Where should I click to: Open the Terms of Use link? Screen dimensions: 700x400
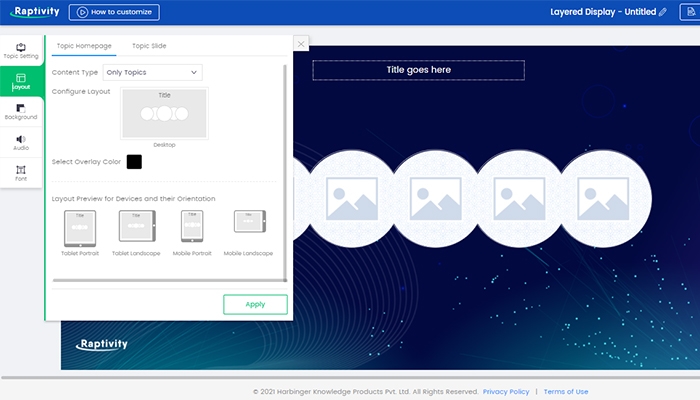(566, 391)
